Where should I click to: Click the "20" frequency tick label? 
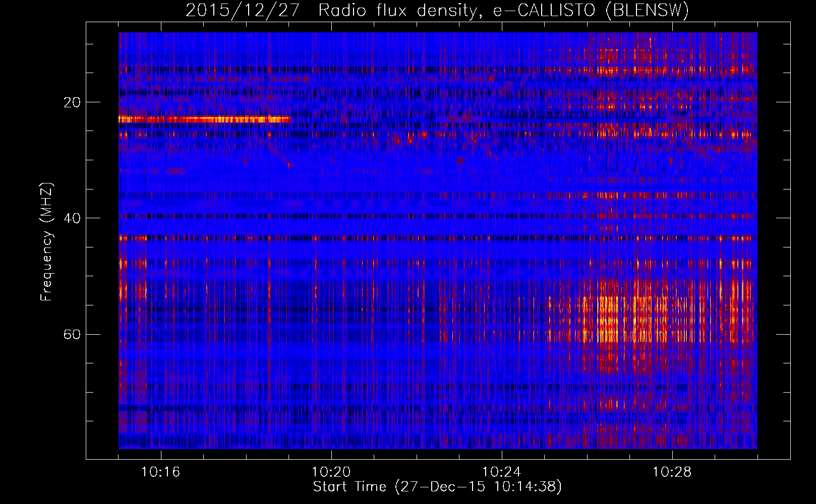point(72,102)
